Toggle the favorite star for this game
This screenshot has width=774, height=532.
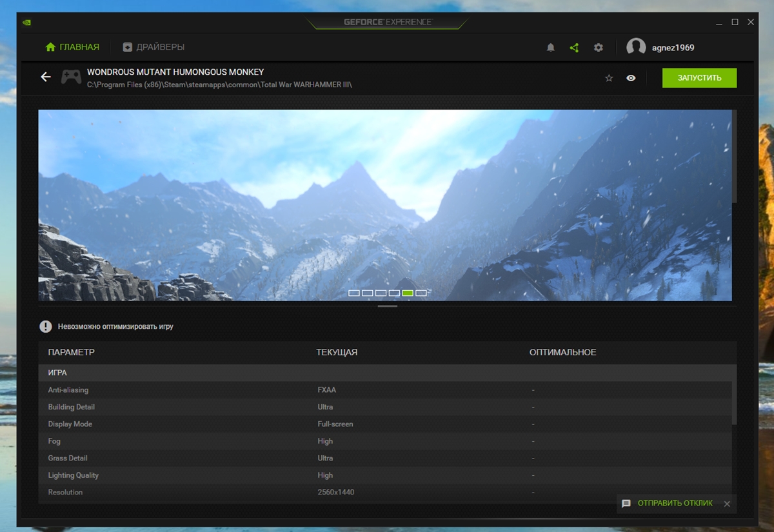click(609, 78)
